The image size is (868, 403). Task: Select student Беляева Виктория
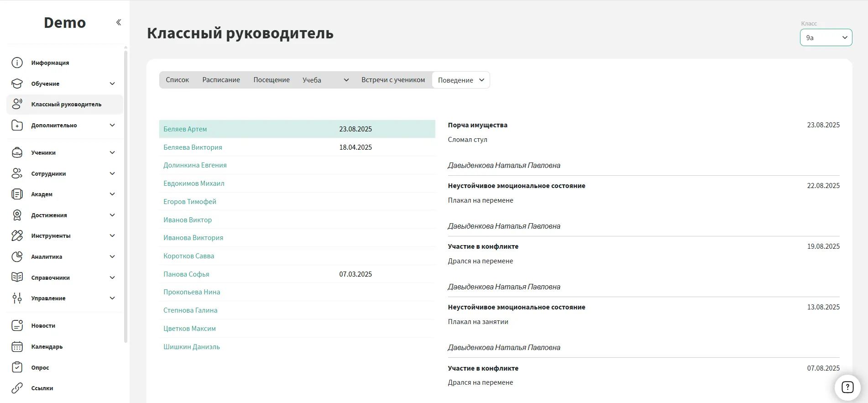tap(193, 147)
